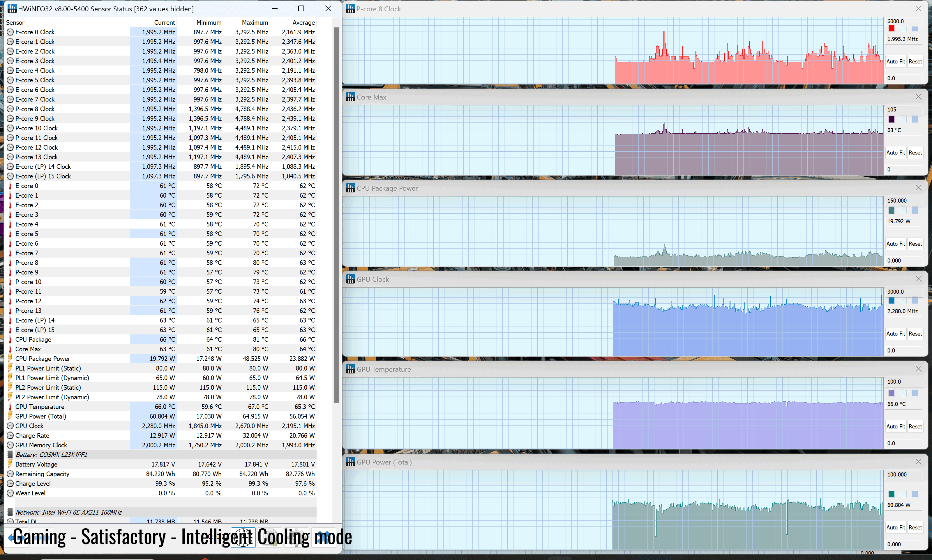Click the clock icon beside E-core (LP) 14 Clock
932x560 pixels.
click(x=10, y=166)
